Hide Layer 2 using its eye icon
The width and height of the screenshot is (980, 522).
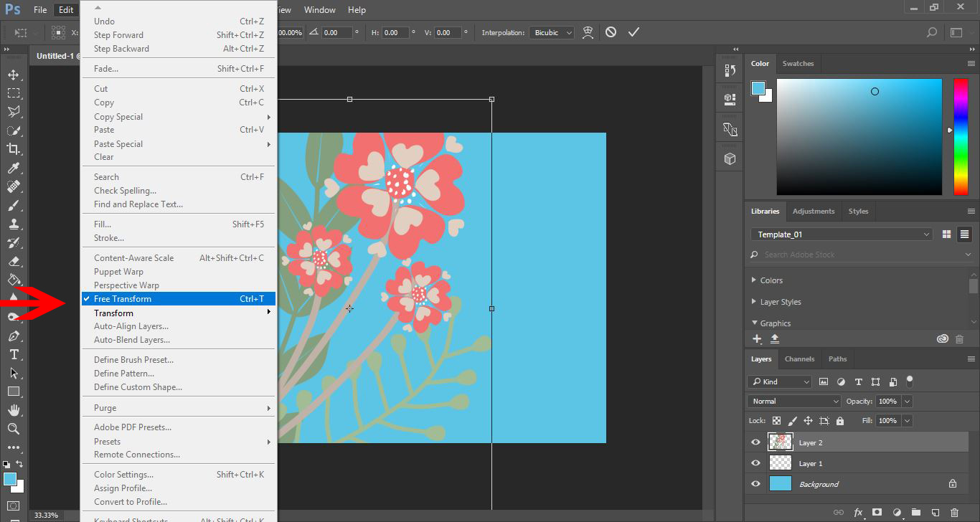point(755,442)
